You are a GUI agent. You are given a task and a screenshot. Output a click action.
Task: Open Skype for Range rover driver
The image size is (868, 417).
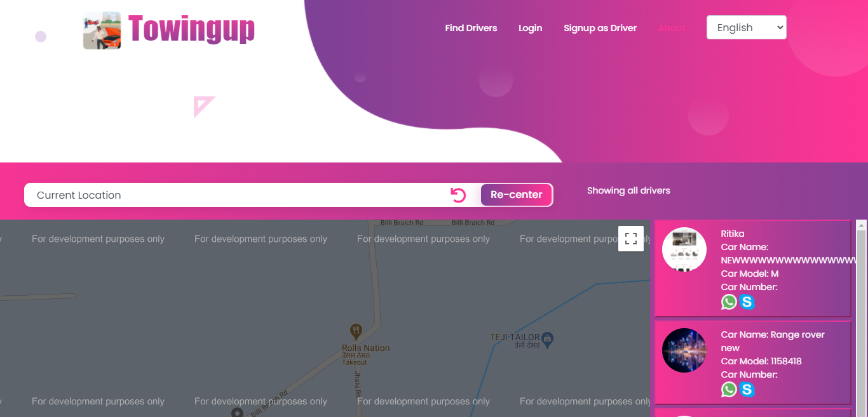point(747,390)
